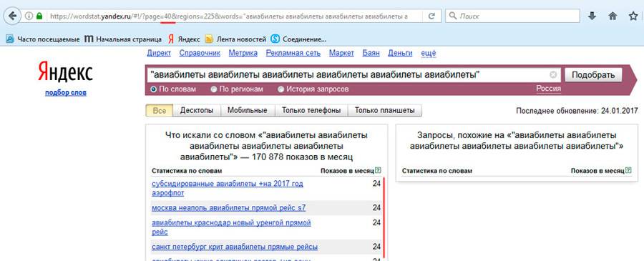Expand the ещё services menu
The width and height of the screenshot is (644, 261).
pyautogui.click(x=429, y=53)
